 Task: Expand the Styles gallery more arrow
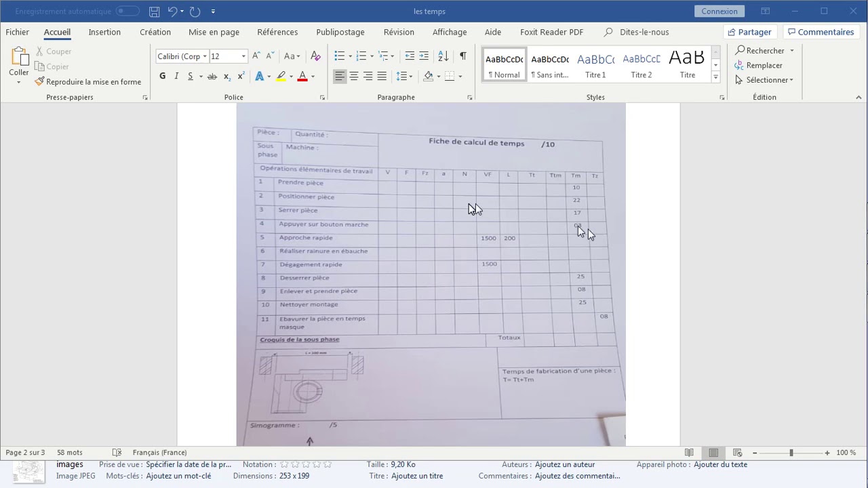point(715,77)
